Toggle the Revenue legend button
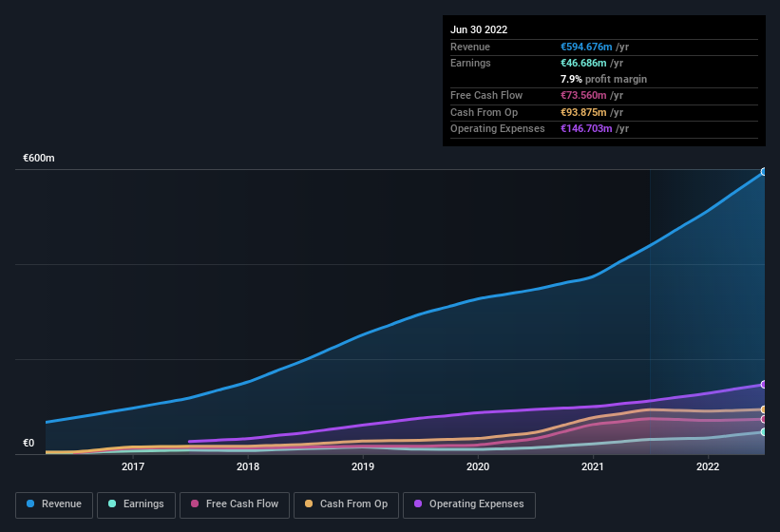The width and height of the screenshot is (780, 532). (x=54, y=504)
